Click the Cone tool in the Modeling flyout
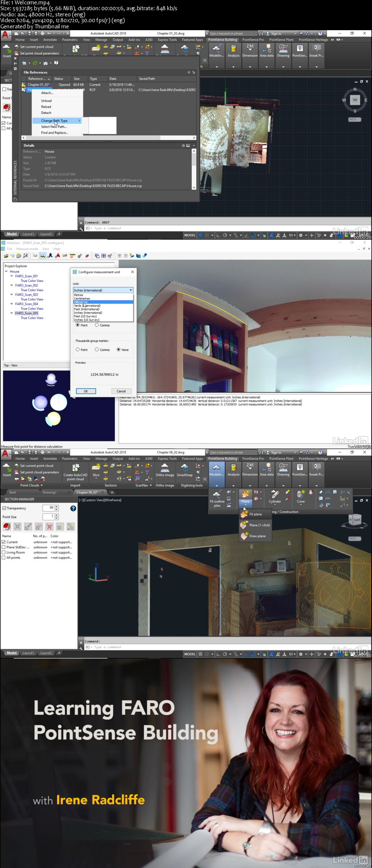The width and height of the screenshot is (372, 868). click(301, 497)
